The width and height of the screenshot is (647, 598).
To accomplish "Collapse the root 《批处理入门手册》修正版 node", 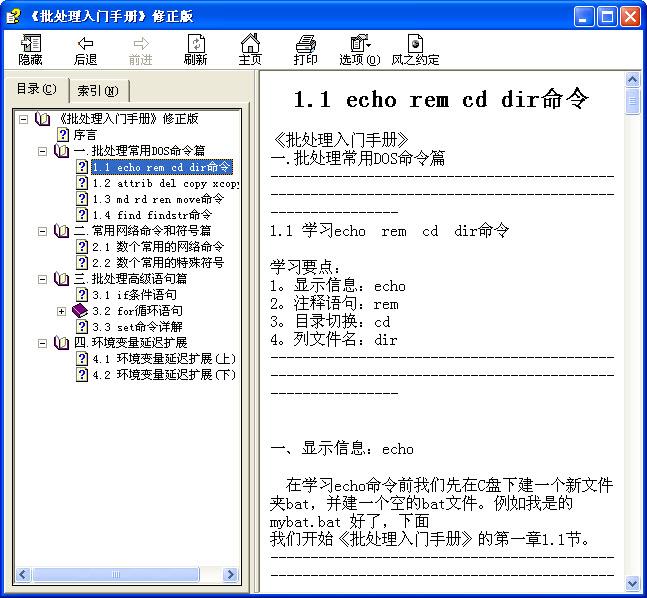I will tap(24, 119).
